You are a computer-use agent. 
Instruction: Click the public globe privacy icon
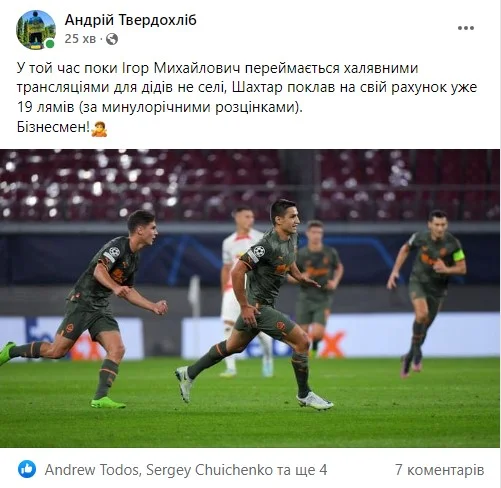coord(112,39)
